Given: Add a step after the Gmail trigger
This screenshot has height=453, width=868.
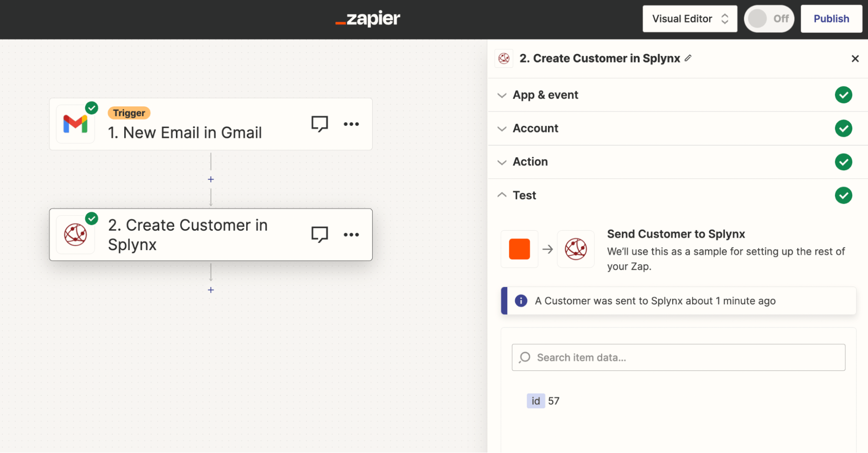Looking at the screenshot, I should [x=211, y=179].
